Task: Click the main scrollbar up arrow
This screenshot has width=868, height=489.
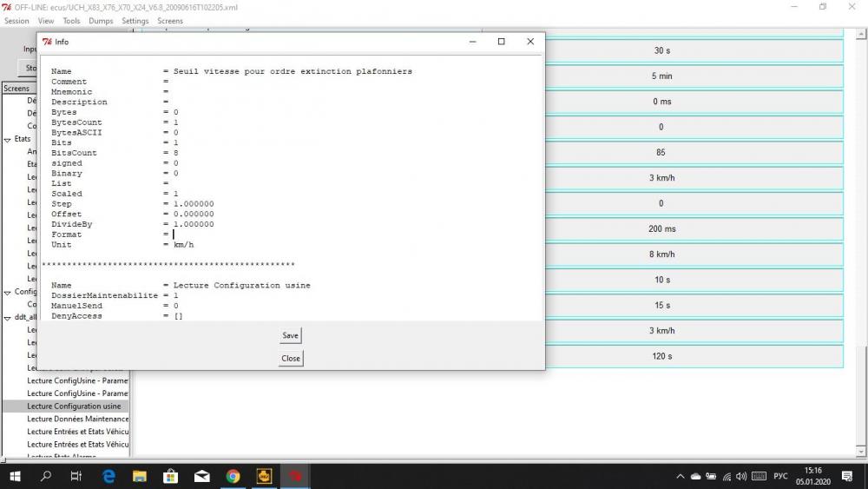Action: (x=861, y=35)
